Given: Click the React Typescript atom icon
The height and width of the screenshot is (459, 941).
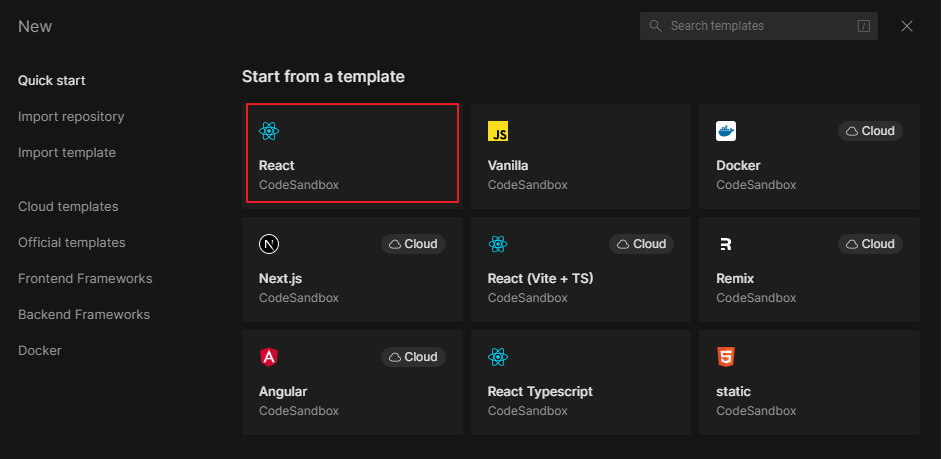Looking at the screenshot, I should click(x=498, y=357).
